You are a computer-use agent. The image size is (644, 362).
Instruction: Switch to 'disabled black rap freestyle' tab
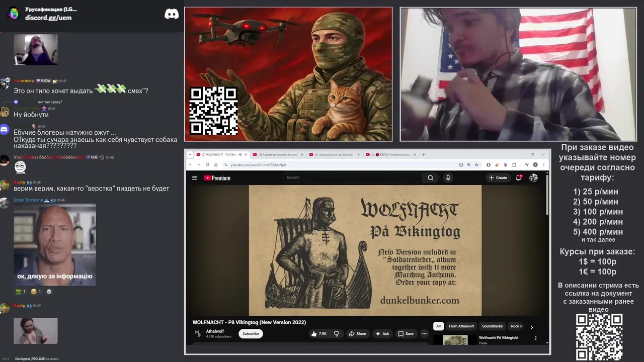pyautogui.click(x=335, y=154)
